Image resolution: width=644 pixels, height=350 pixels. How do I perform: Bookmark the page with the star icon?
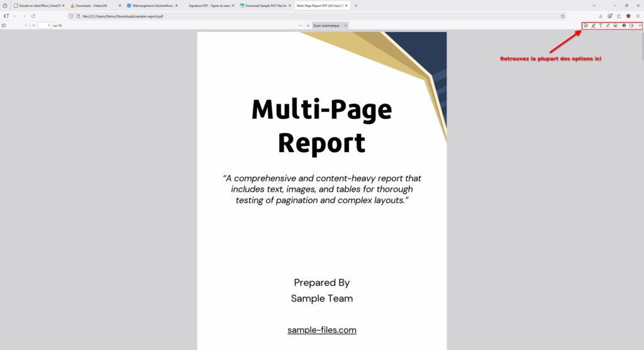point(562,16)
